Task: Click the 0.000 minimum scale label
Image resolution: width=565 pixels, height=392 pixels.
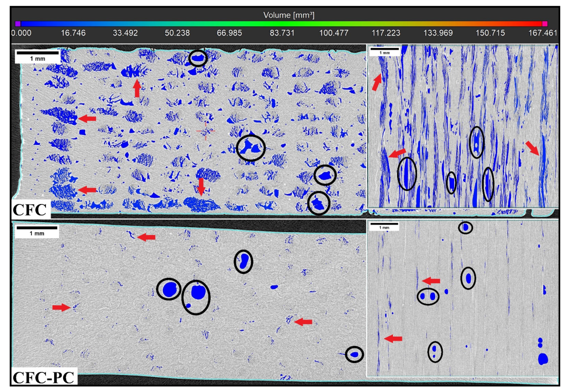Action: point(21,33)
